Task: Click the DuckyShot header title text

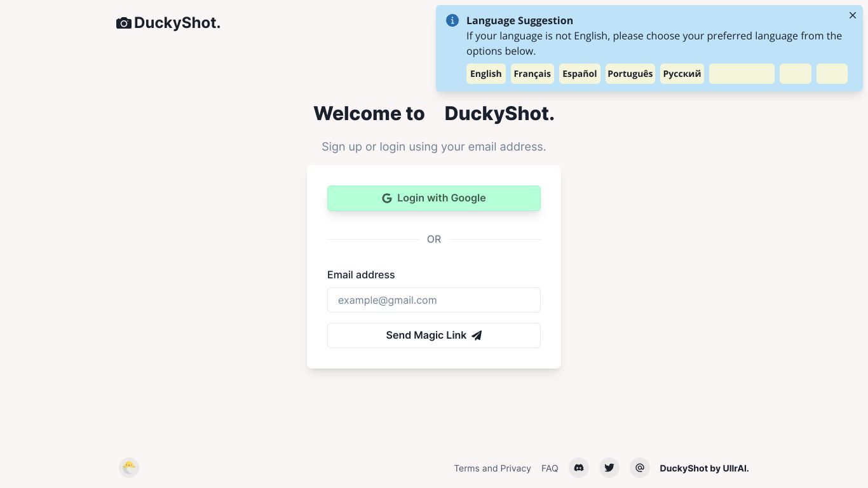Action: point(177,23)
